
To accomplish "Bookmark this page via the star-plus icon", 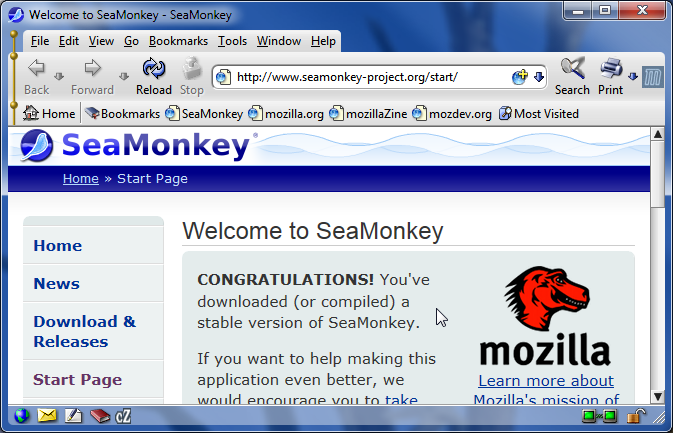I will point(519,77).
